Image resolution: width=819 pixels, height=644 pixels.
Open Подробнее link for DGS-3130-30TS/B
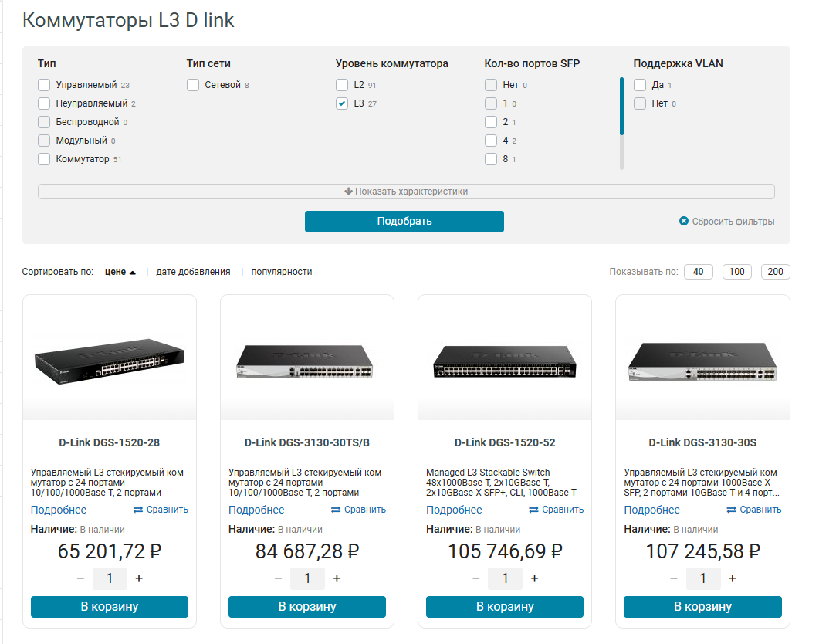click(x=256, y=510)
